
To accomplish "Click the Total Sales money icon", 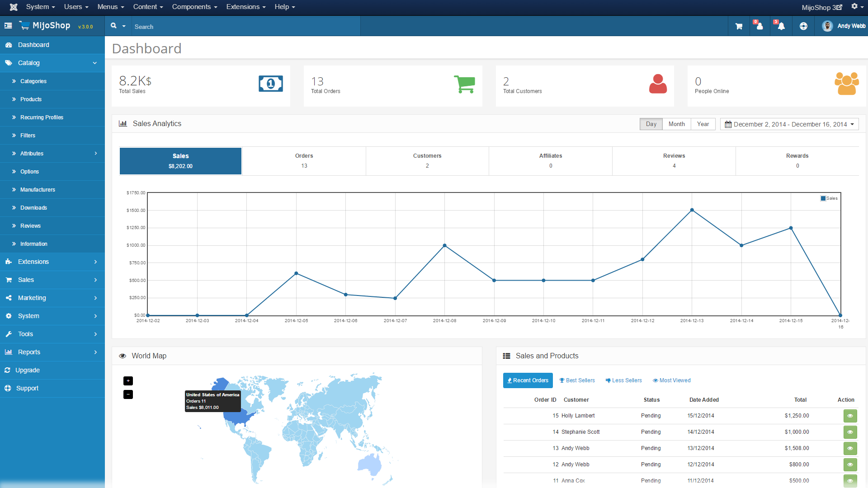I will point(271,84).
